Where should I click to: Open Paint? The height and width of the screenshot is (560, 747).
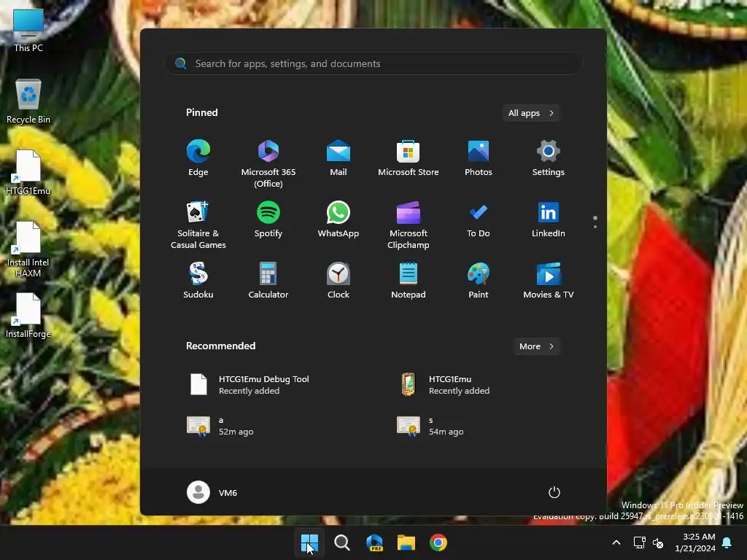(x=479, y=281)
